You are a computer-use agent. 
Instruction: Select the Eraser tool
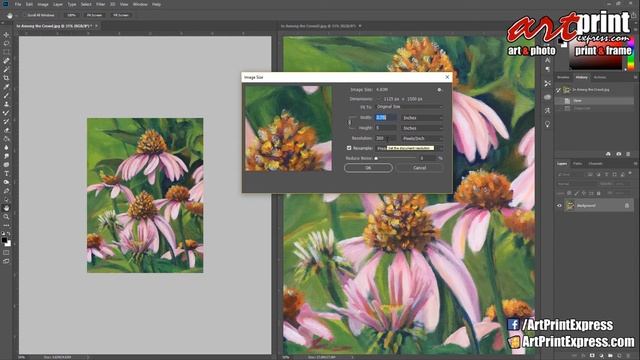coord(6,130)
